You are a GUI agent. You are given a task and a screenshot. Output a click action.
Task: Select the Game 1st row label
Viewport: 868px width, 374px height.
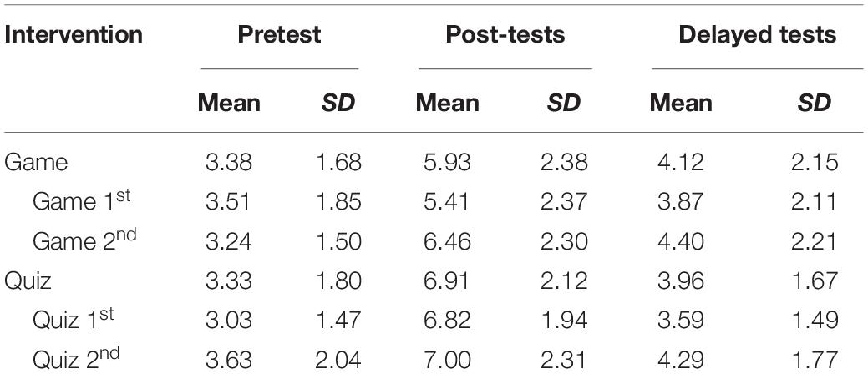82,201
